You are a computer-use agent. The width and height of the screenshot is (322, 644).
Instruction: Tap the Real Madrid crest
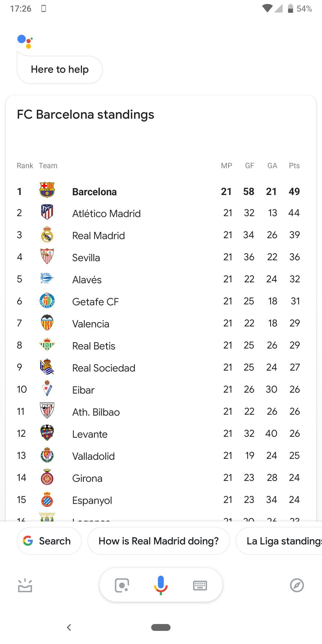47,235
